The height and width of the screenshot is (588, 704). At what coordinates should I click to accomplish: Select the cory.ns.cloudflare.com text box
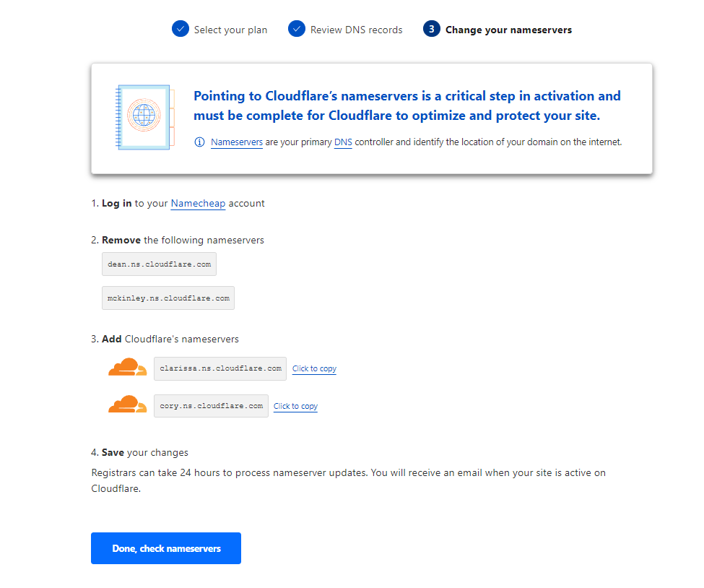[211, 406]
